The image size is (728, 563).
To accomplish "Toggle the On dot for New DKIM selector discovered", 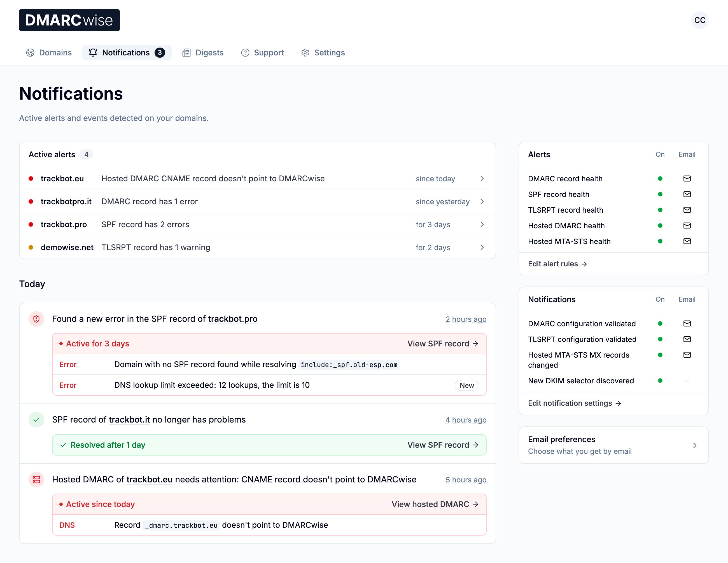I will pyautogui.click(x=660, y=381).
